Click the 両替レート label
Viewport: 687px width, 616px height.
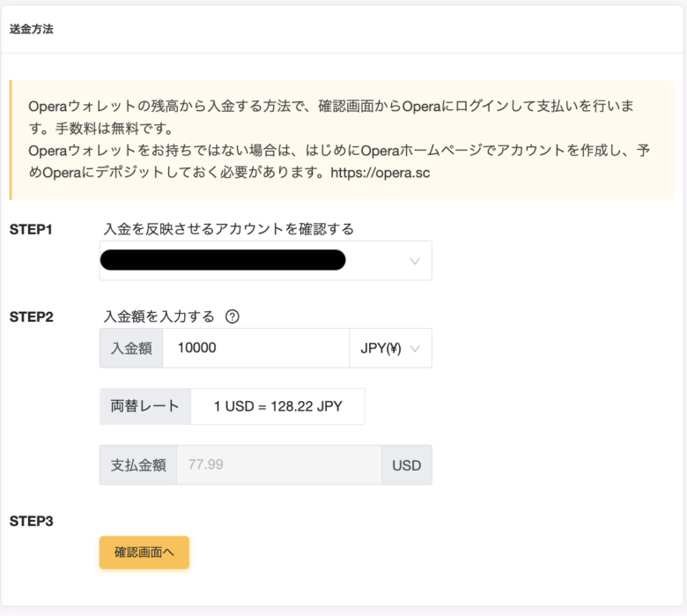point(144,406)
